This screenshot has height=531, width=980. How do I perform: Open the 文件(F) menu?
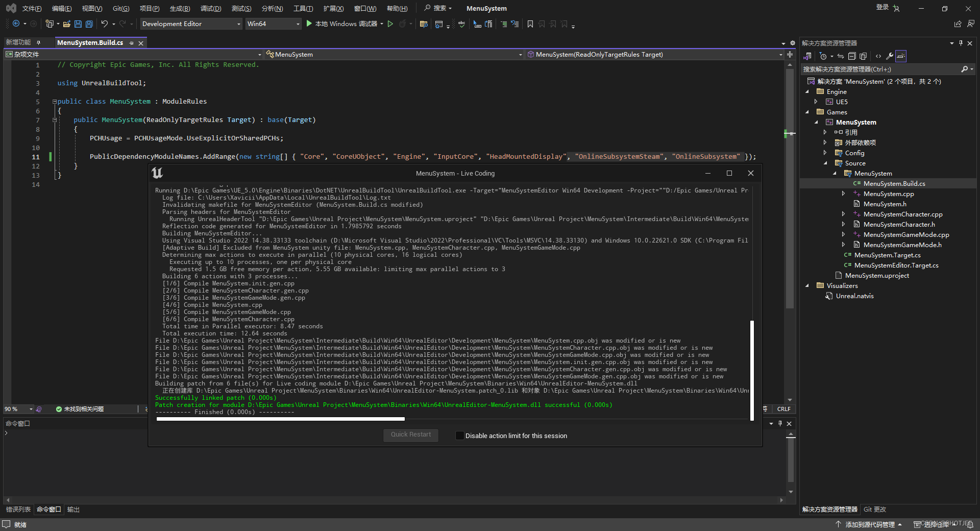[x=32, y=8]
